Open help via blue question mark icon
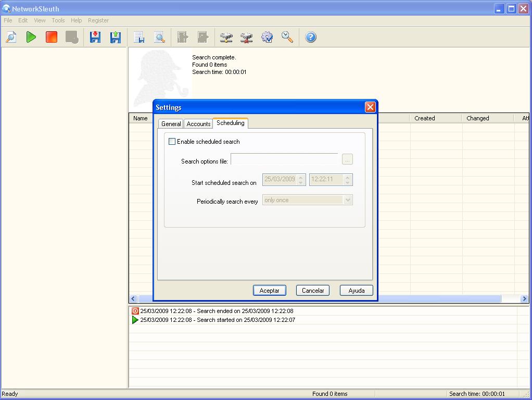The height and width of the screenshot is (400, 532). click(x=311, y=37)
